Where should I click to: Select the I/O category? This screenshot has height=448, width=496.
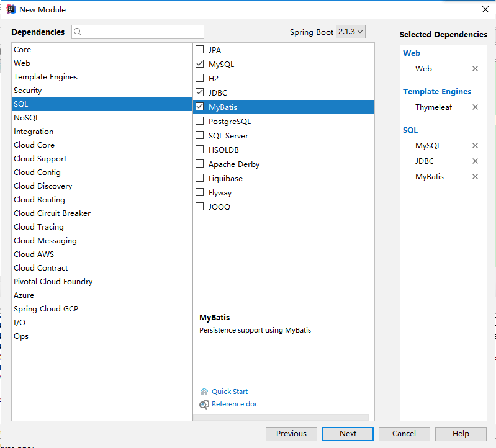pos(102,323)
